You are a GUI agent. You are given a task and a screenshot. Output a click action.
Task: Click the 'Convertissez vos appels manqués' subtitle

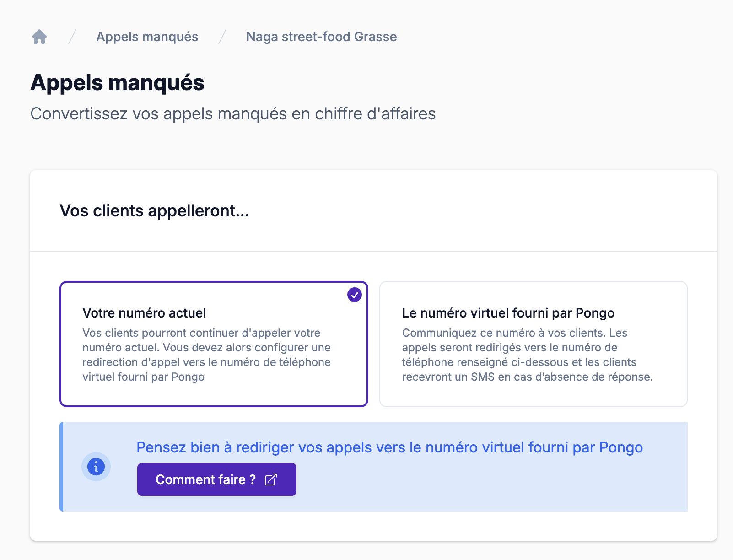coord(233,113)
